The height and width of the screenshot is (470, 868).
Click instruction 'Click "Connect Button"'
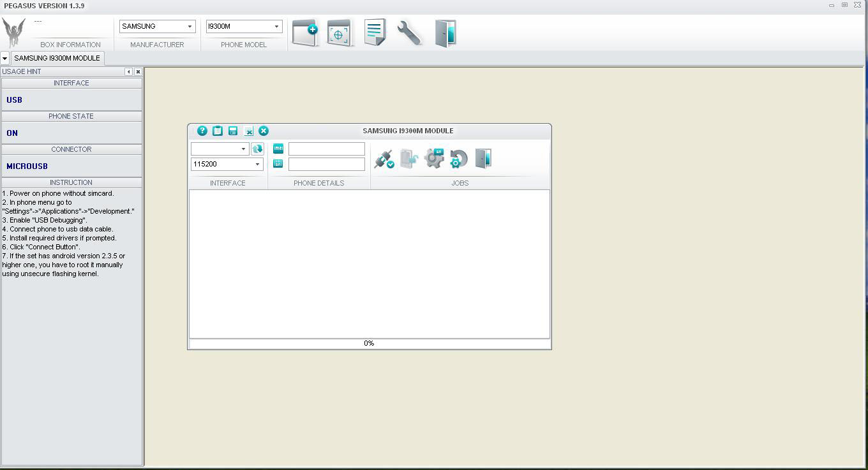[41, 247]
